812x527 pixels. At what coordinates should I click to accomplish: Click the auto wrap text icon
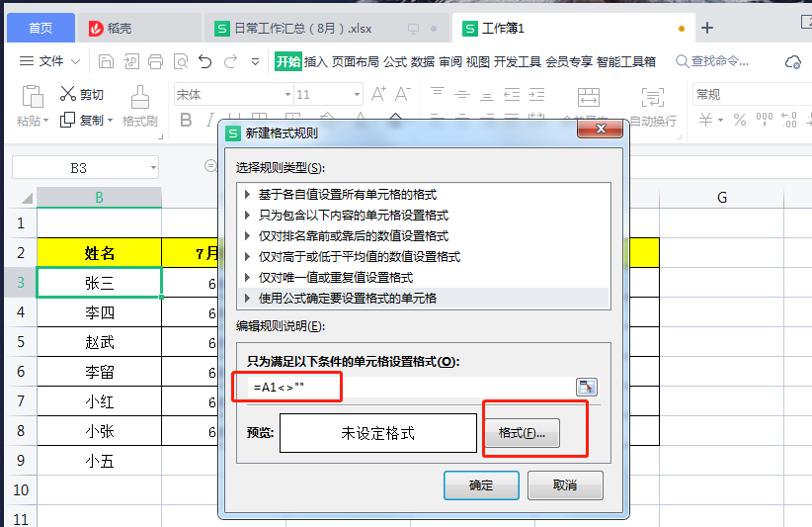click(653, 97)
